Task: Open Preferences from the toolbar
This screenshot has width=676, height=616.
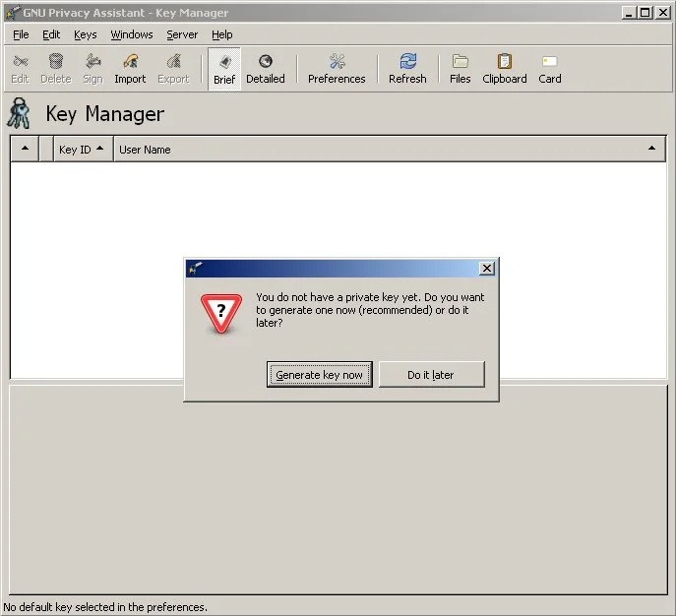Action: (x=337, y=68)
